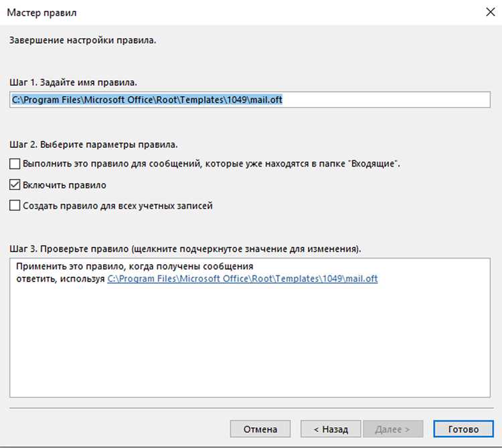This screenshot has height=448, width=502.
Task: Click the words ответить, используя
Action: 60,279
